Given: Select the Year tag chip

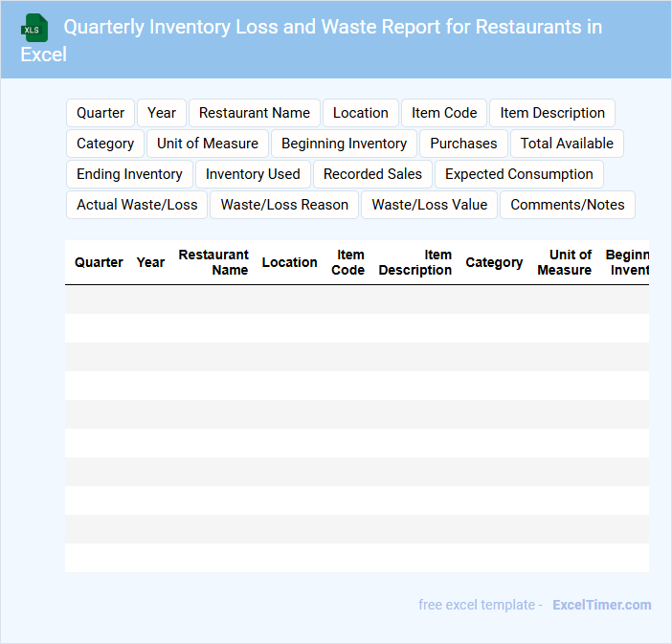Looking at the screenshot, I should [x=162, y=113].
